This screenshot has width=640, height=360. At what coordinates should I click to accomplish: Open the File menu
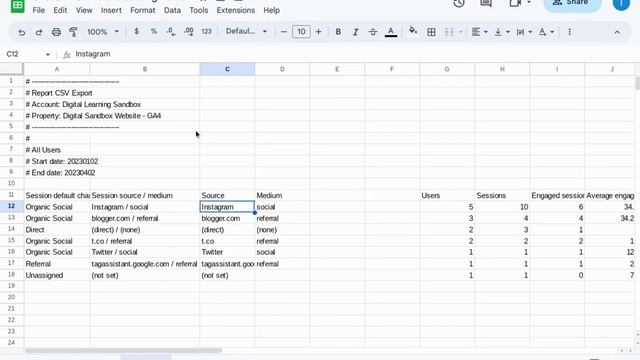[x=38, y=10]
